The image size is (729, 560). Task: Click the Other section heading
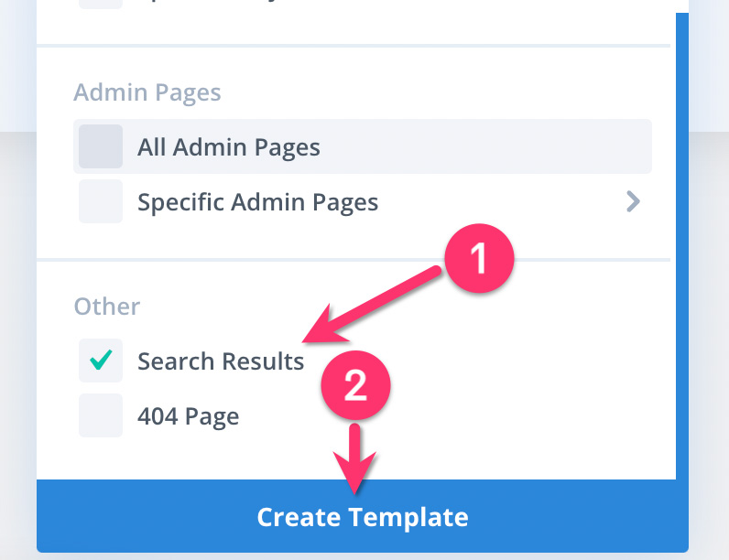click(x=107, y=307)
